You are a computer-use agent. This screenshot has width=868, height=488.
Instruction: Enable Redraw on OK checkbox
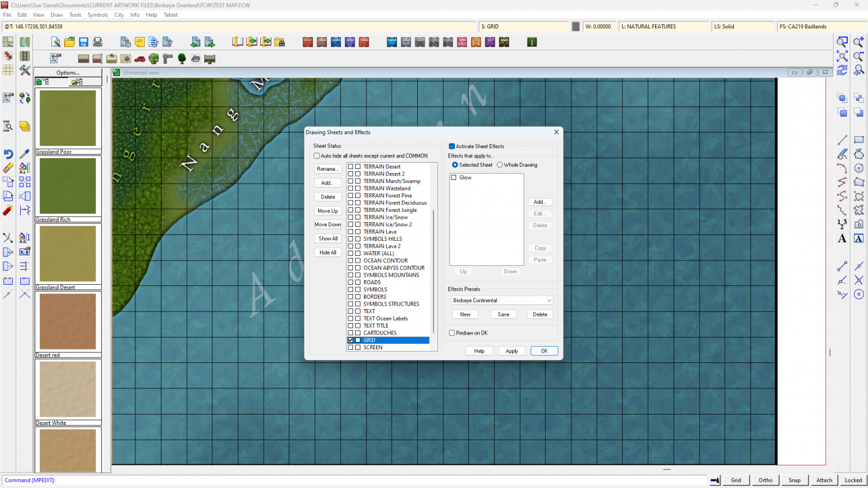tap(452, 333)
